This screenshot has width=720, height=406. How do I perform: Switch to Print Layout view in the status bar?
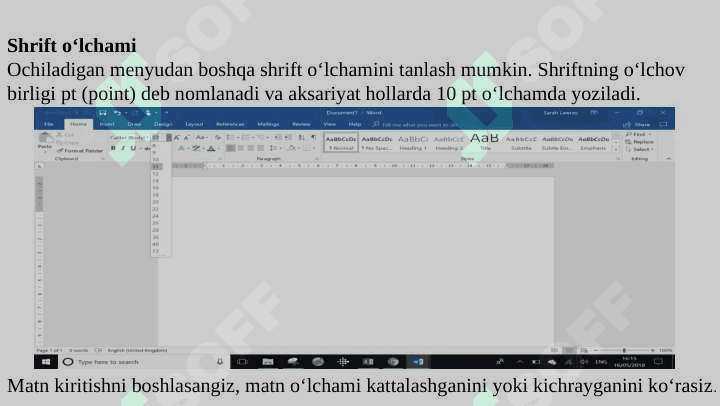569,350
